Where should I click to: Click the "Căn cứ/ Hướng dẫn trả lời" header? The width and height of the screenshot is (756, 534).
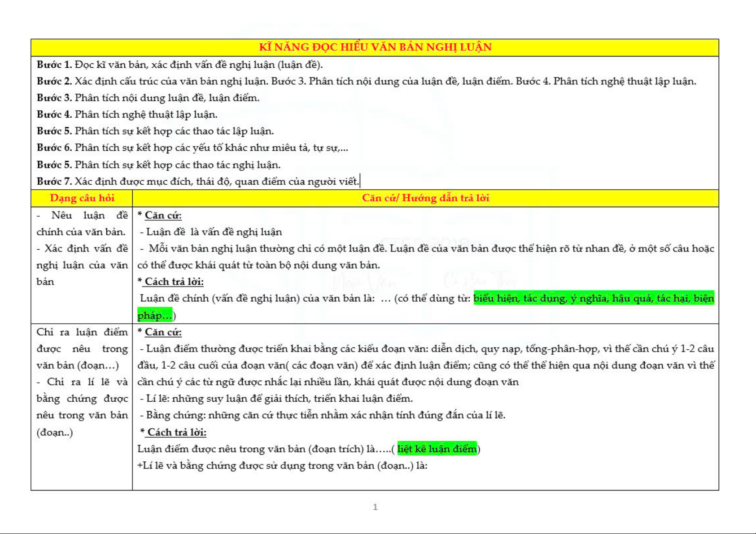pyautogui.click(x=425, y=198)
